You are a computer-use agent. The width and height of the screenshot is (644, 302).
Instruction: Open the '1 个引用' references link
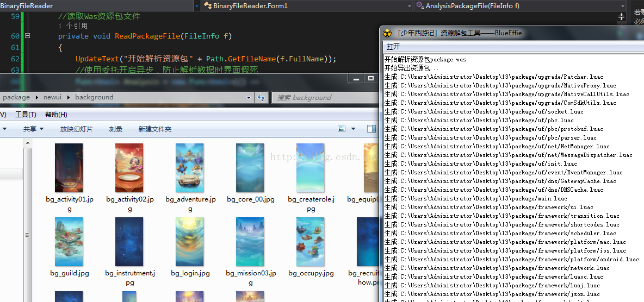(x=73, y=26)
